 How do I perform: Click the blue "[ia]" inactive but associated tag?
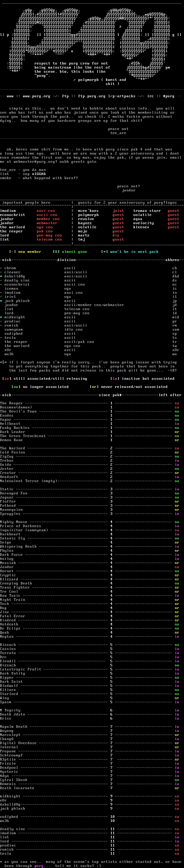[x=115, y=378]
